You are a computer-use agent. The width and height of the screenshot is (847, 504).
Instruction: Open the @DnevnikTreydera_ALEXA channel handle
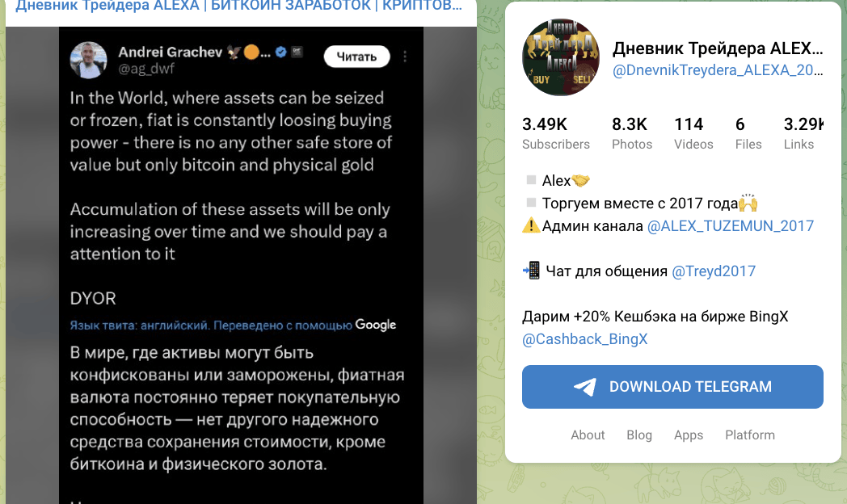718,71
